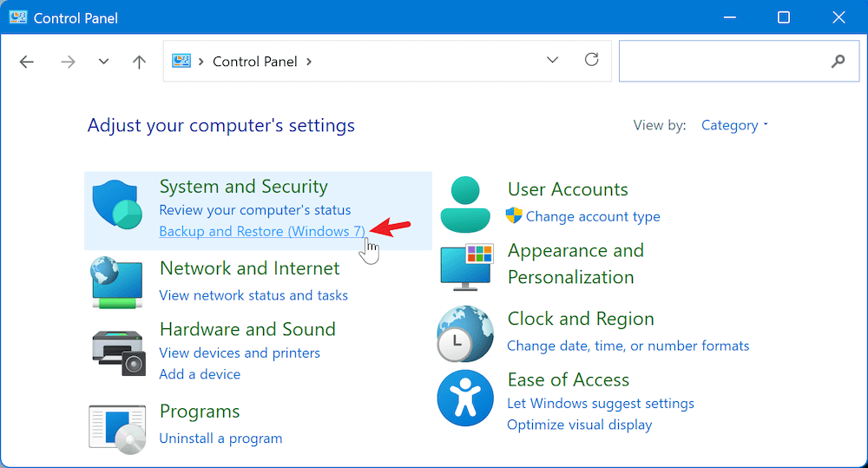The image size is (868, 468).
Task: Open the System and Security shield icon
Action: coord(117,204)
